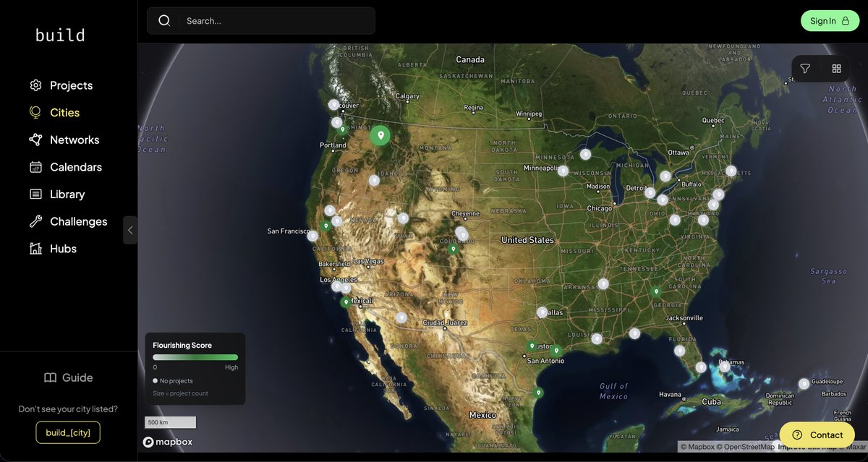Switch to grid view using the grid icon

tap(836, 69)
